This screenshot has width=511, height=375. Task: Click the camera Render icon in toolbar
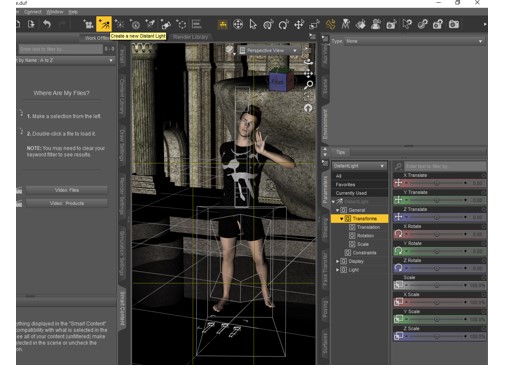pos(454,24)
